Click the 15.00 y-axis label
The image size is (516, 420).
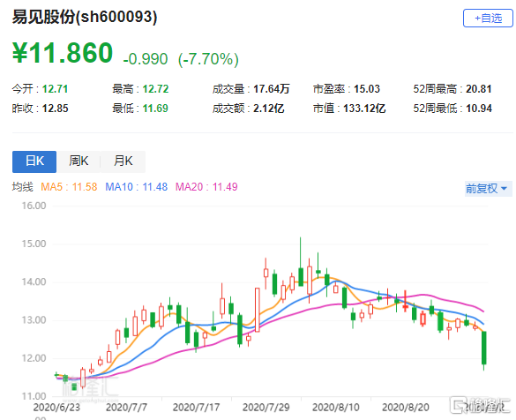(34, 244)
